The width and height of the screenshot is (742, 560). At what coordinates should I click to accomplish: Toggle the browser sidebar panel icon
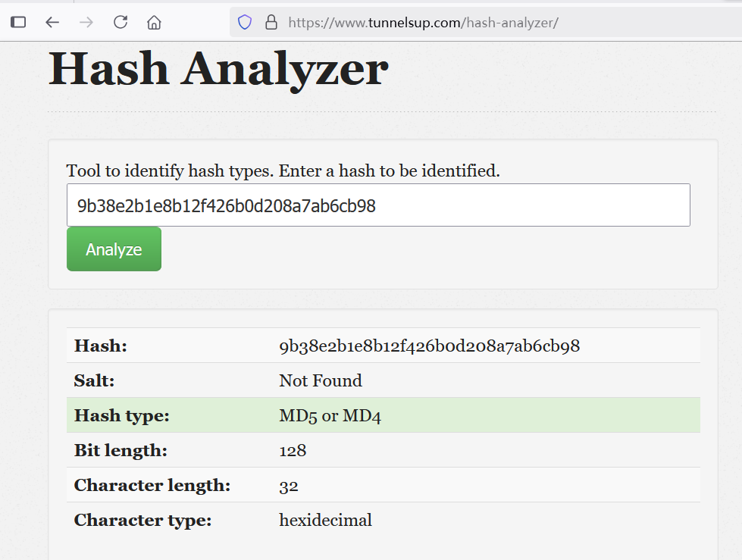pos(18,22)
